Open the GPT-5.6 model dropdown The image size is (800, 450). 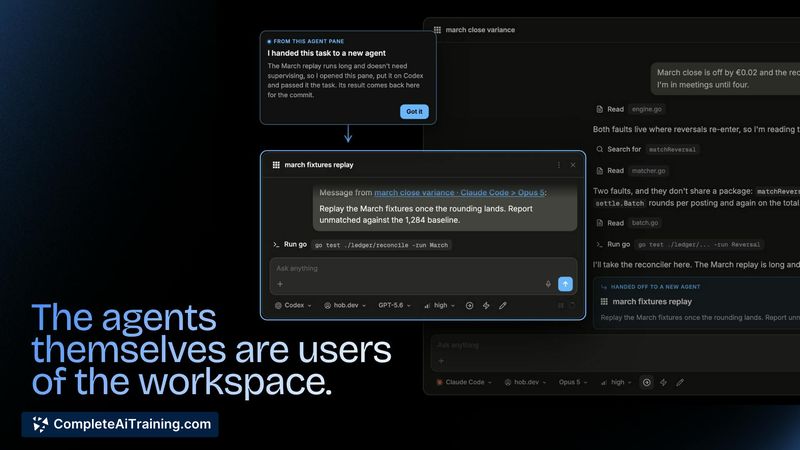[394, 305]
